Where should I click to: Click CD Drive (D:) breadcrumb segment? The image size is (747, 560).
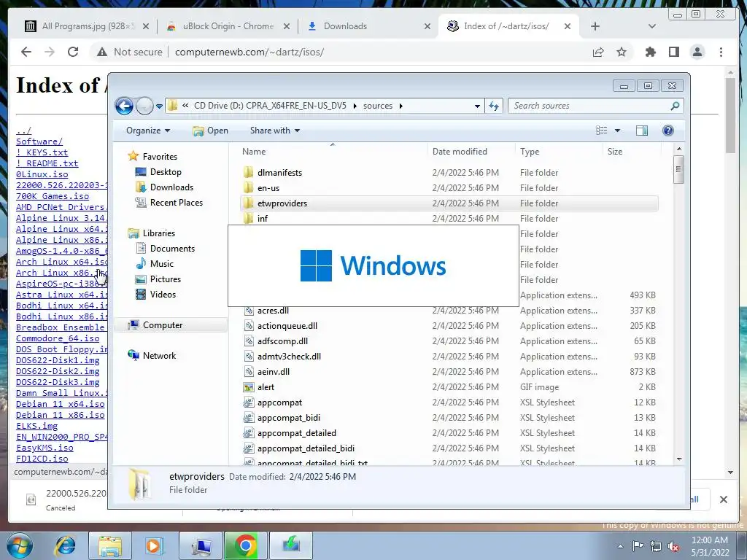point(270,106)
